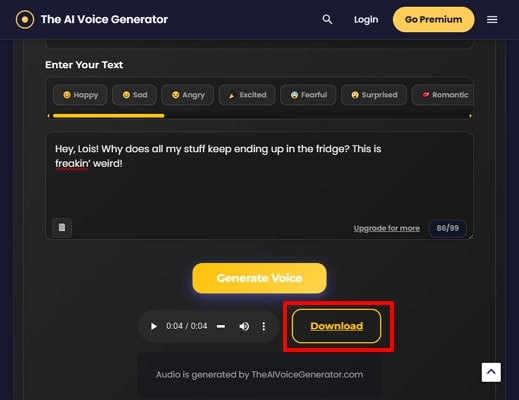Click the 0:04 / 0:04 time display

click(x=187, y=326)
